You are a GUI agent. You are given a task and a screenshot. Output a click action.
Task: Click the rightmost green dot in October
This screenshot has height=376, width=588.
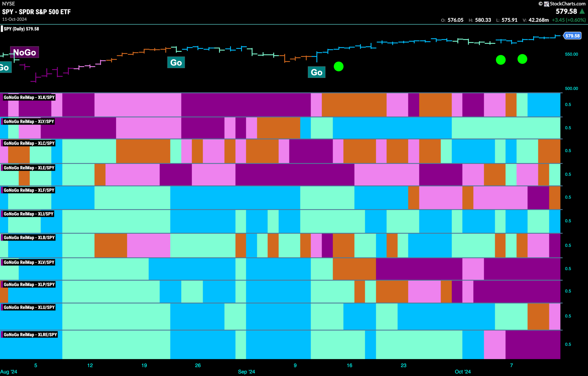click(x=522, y=59)
